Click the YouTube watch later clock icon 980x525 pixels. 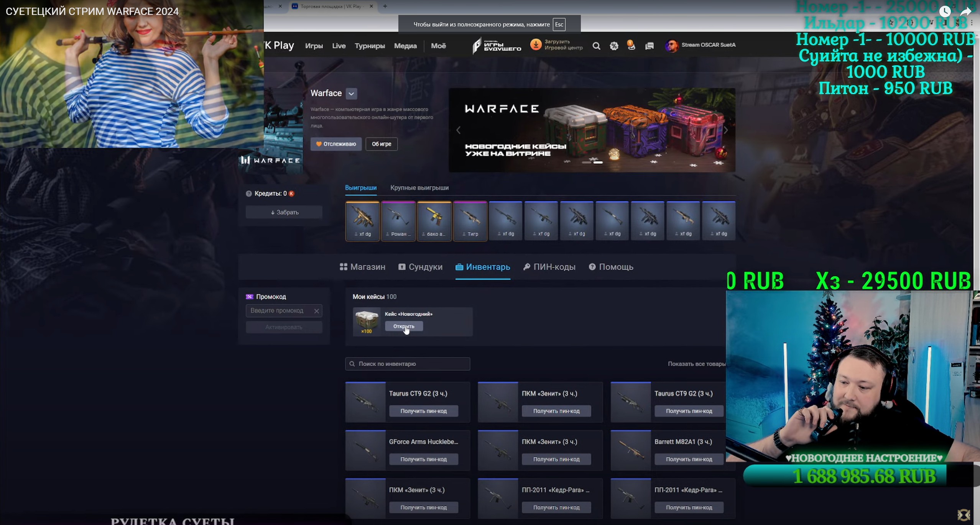pos(945,11)
